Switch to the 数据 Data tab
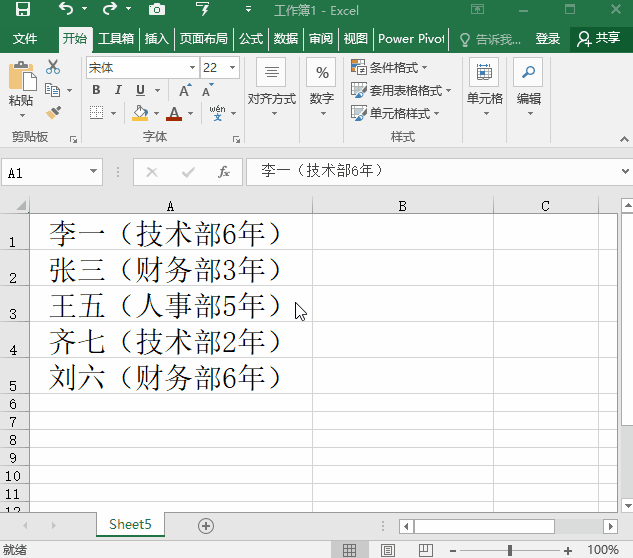The image size is (633, 558). tap(286, 39)
